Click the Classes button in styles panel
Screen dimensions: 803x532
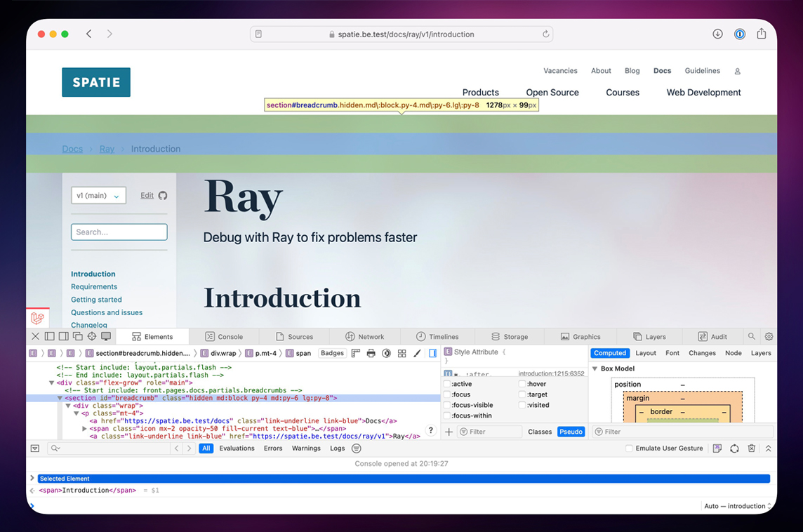pyautogui.click(x=540, y=432)
